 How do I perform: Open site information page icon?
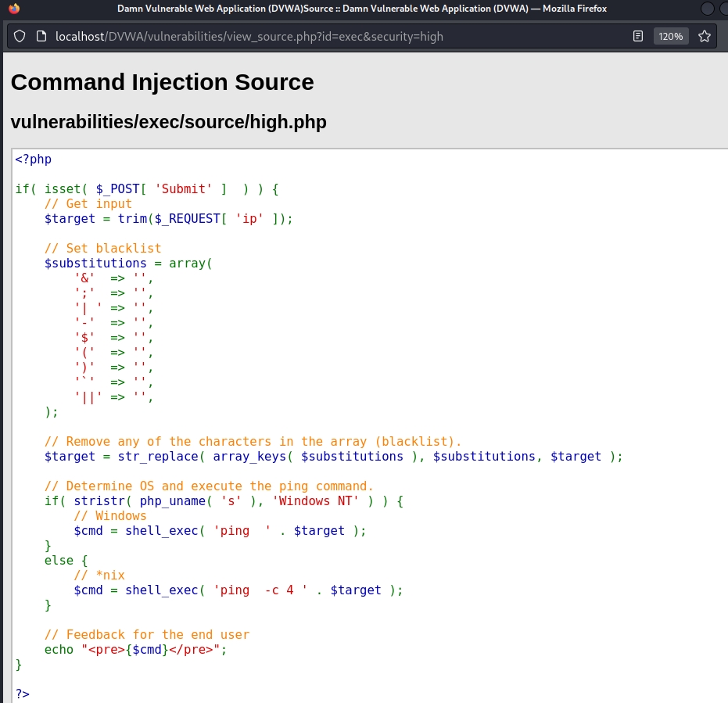click(x=42, y=37)
